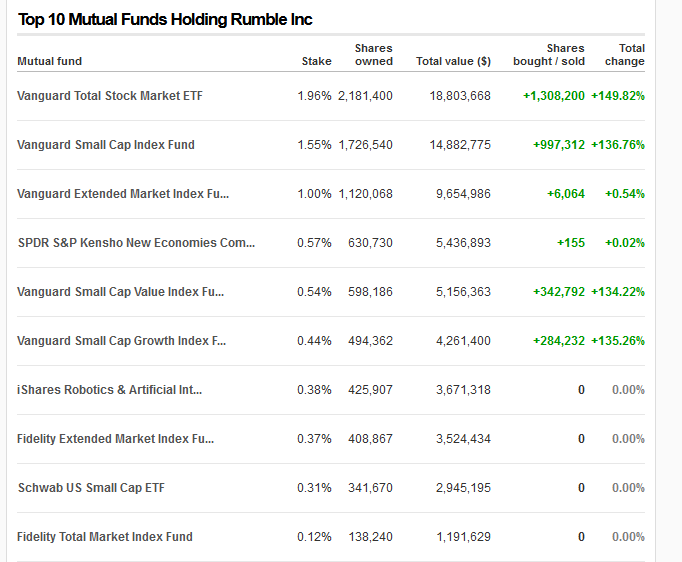Select total value 3,671,318
Screen dimensions: 682x562
pyautogui.click(x=463, y=390)
